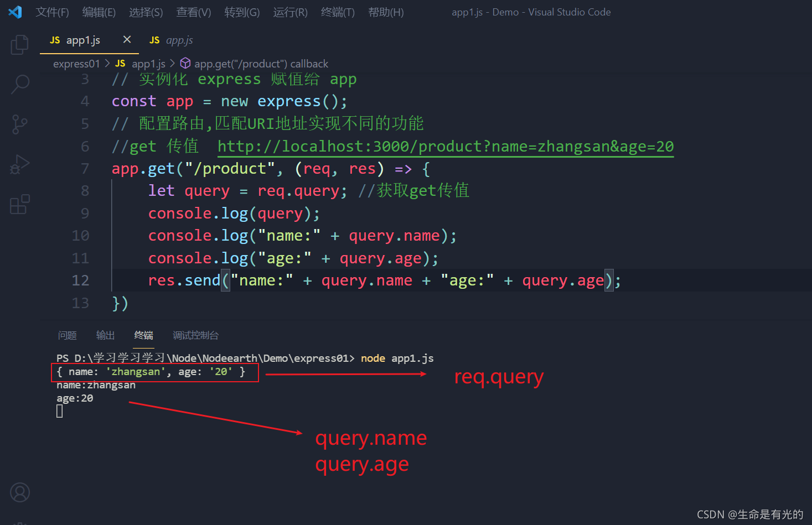Click the closing '})' on line 13
Image resolution: width=812 pixels, height=525 pixels.
120,303
